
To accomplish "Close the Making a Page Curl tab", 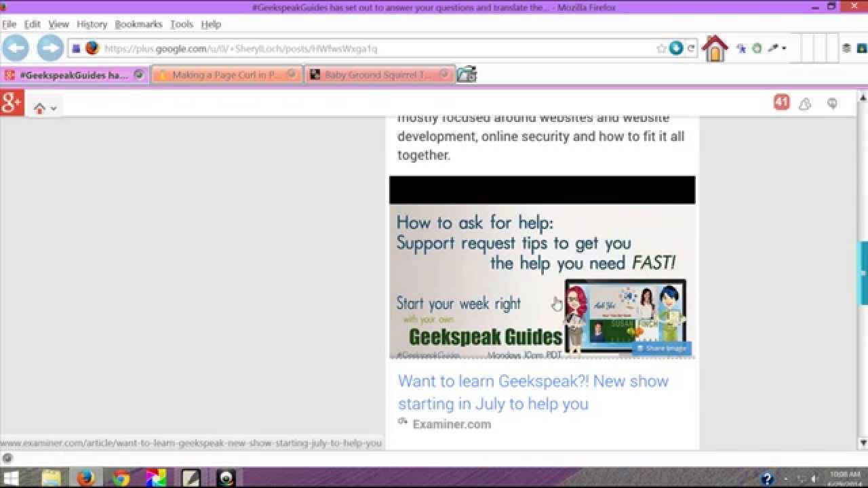I will [x=292, y=75].
